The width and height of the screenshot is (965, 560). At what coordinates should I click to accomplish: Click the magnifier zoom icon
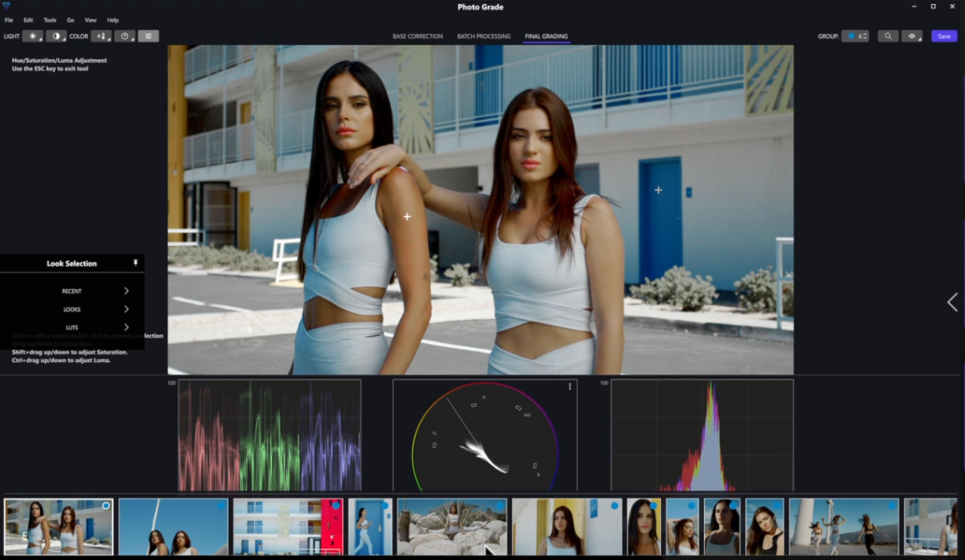click(888, 37)
